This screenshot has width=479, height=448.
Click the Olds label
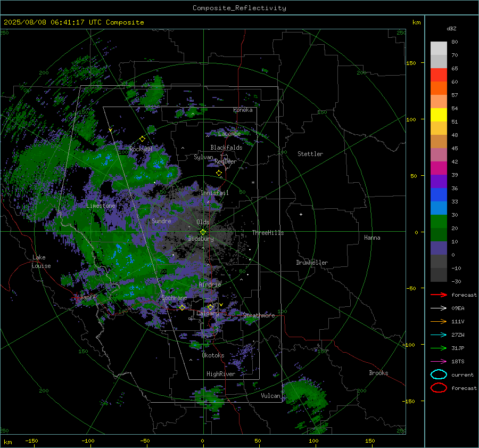[203, 222]
